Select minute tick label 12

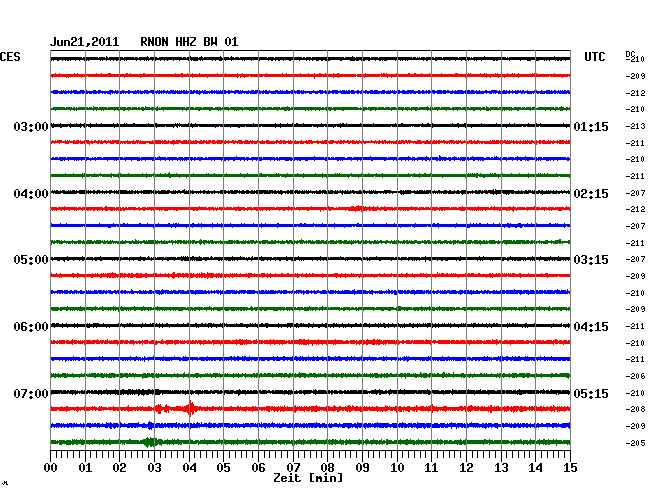point(466,468)
